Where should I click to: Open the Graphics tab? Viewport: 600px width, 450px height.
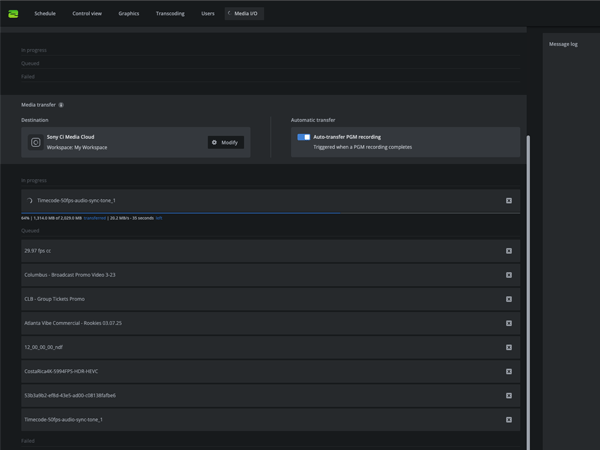pyautogui.click(x=129, y=13)
